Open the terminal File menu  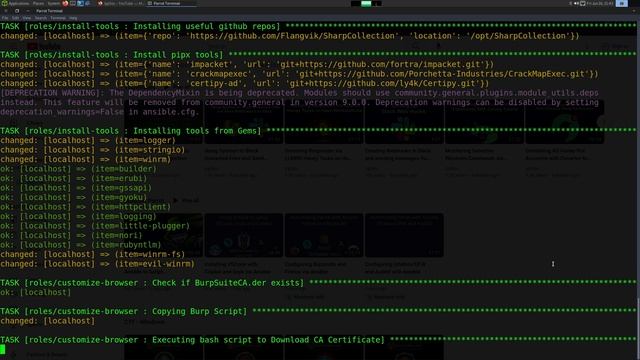coord(5,18)
